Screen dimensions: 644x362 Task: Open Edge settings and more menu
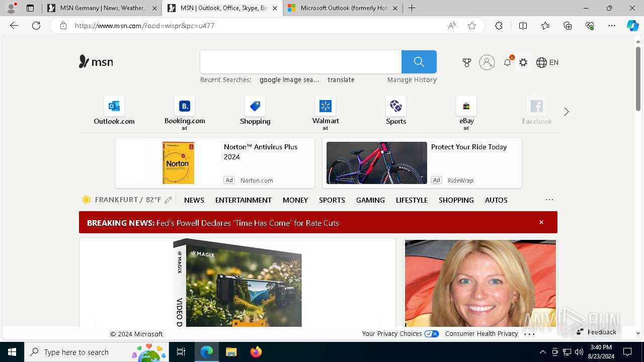pos(612,26)
